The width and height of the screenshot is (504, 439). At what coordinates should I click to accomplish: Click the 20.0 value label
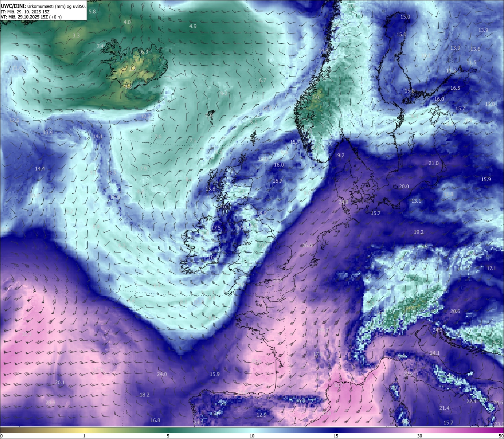pos(404,187)
